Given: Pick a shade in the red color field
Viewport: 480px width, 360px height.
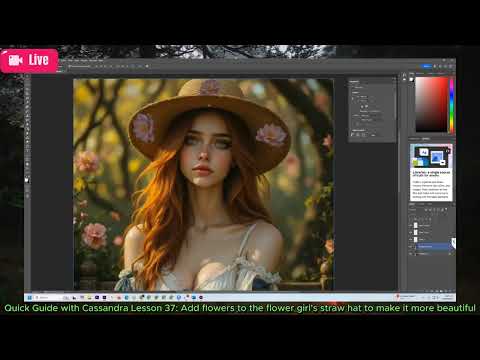Looking at the screenshot, I should 431,104.
